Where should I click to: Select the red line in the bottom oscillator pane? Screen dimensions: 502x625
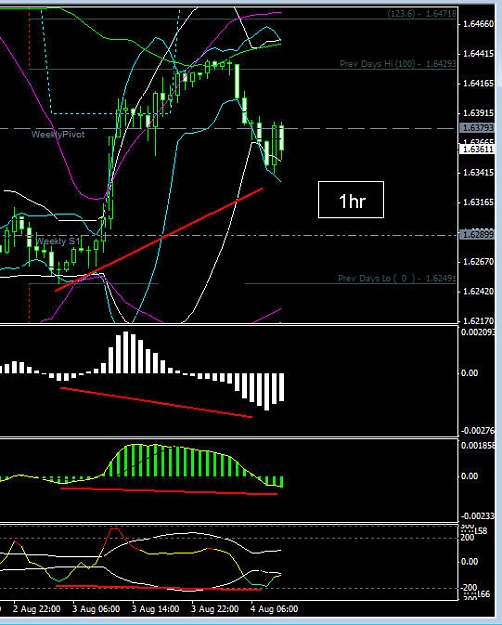[x=159, y=588]
